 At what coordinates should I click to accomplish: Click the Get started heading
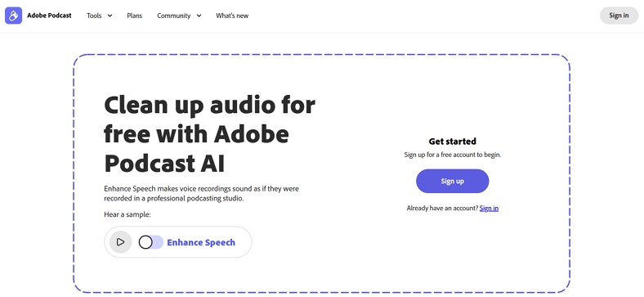(452, 142)
